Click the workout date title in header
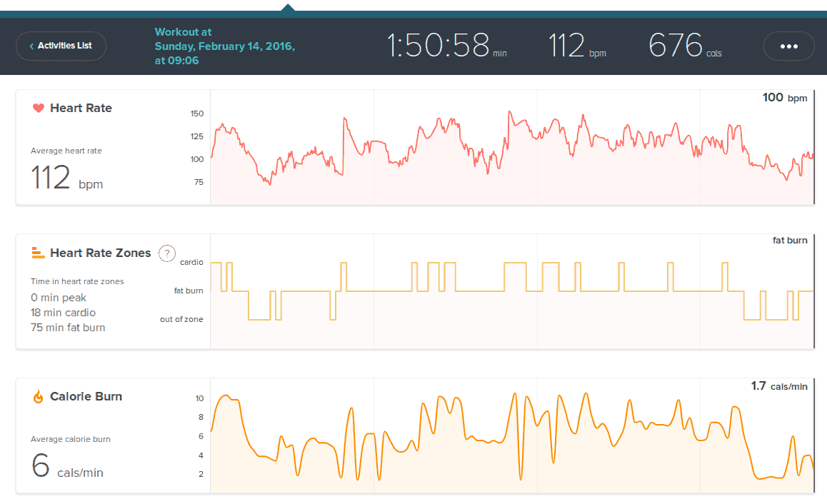Viewport: 827px width, 504px height. [x=224, y=46]
